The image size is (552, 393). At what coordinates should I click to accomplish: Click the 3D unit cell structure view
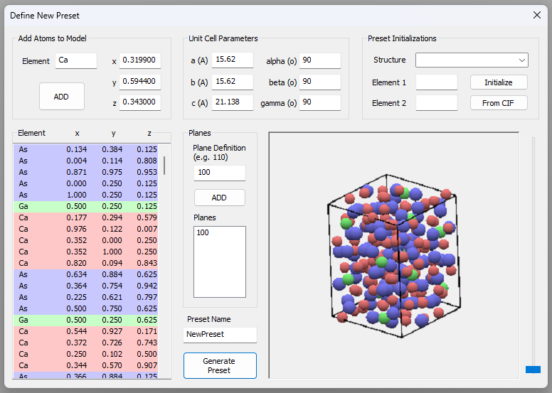pyautogui.click(x=394, y=255)
